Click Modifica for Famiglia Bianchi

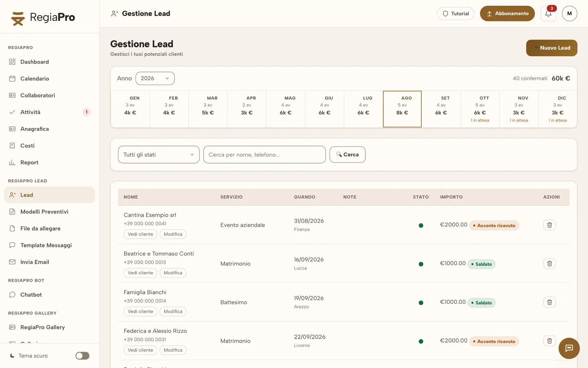coord(173,312)
